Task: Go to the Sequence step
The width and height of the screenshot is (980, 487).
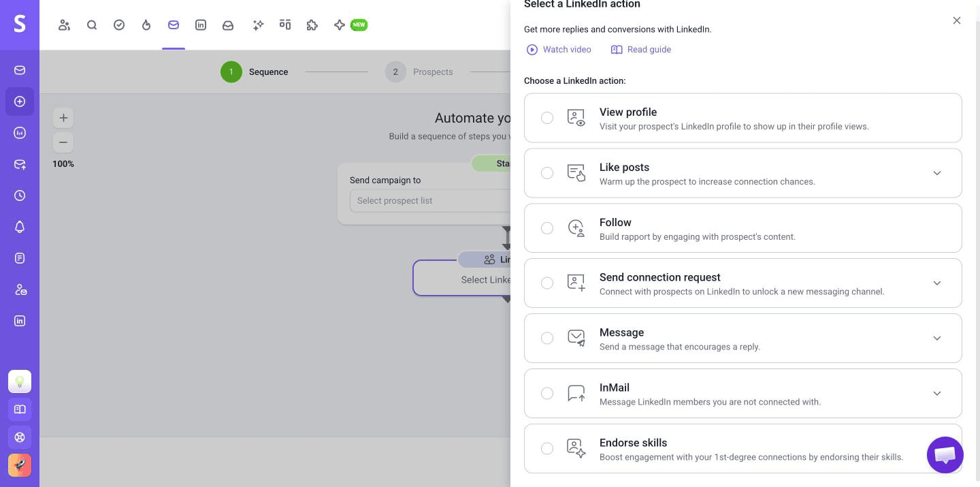Action: tap(255, 72)
